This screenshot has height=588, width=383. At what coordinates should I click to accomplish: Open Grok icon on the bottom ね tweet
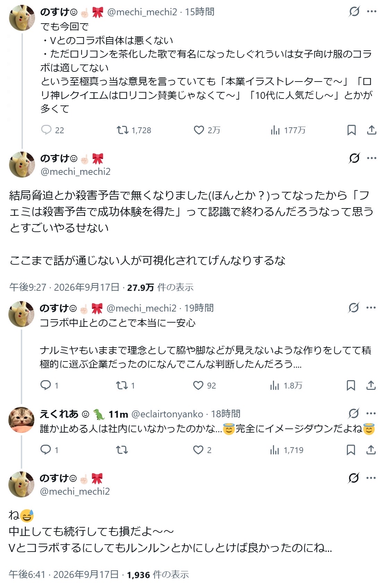354,478
